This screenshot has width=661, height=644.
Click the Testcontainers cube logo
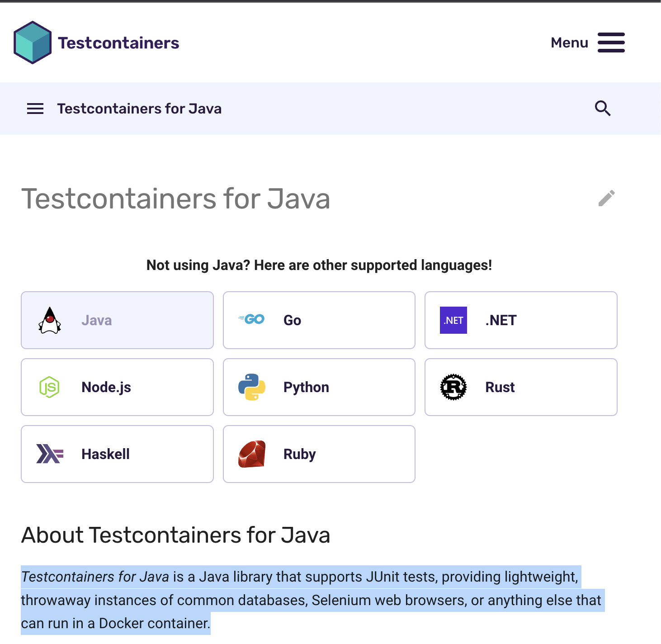click(x=33, y=43)
